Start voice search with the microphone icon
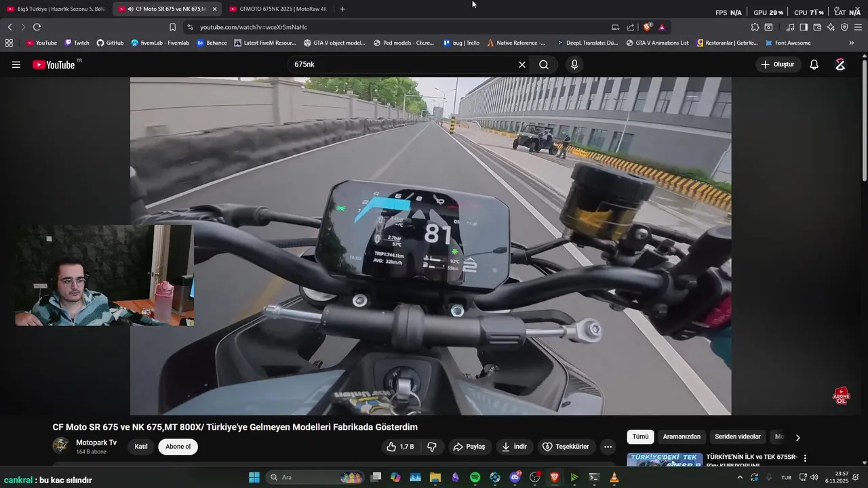 (x=574, y=65)
